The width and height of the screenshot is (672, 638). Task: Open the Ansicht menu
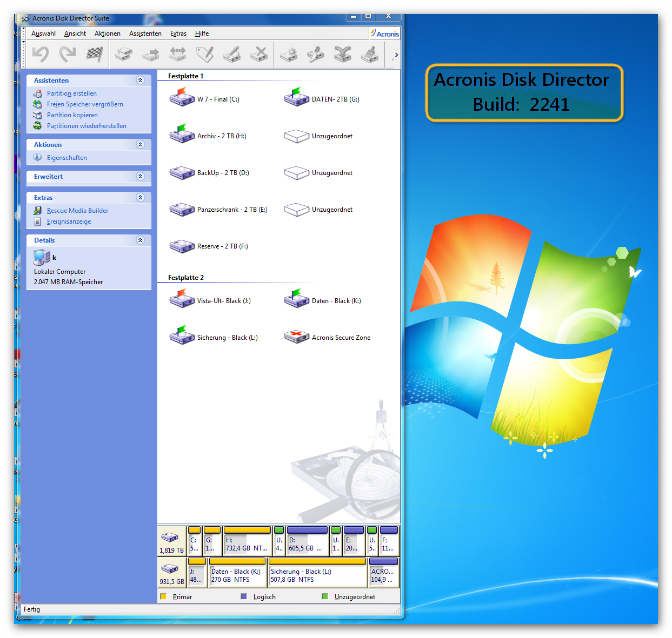[75, 33]
